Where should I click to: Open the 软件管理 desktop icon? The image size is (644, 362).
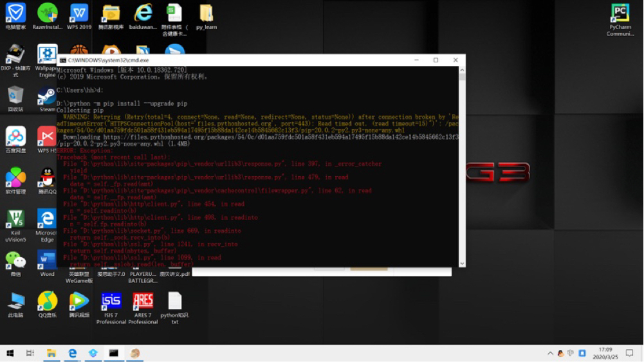pyautogui.click(x=15, y=181)
